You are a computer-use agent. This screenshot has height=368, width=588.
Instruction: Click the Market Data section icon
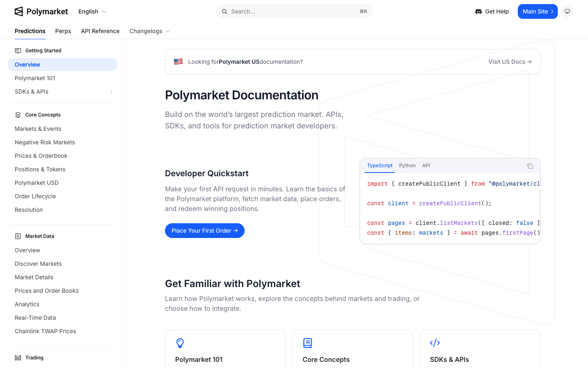18,236
